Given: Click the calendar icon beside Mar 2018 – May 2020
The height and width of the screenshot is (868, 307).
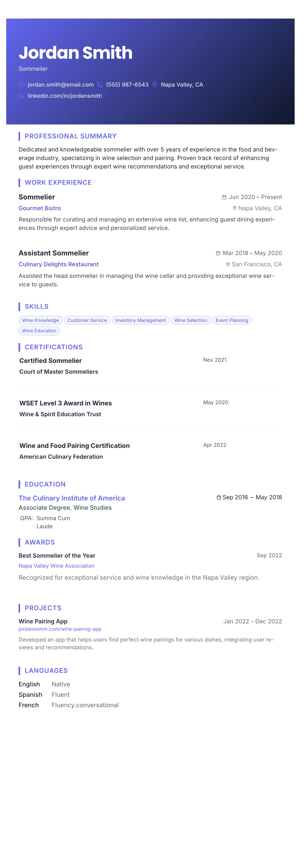Looking at the screenshot, I should [218, 253].
